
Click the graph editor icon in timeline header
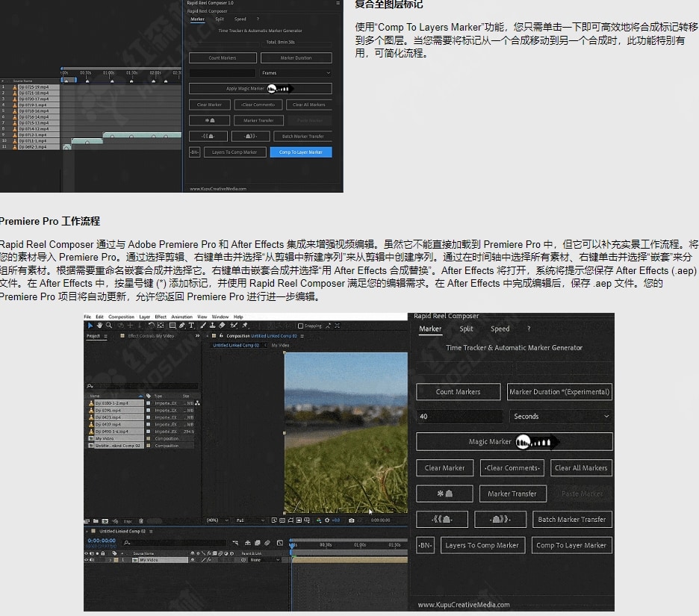pos(280,543)
